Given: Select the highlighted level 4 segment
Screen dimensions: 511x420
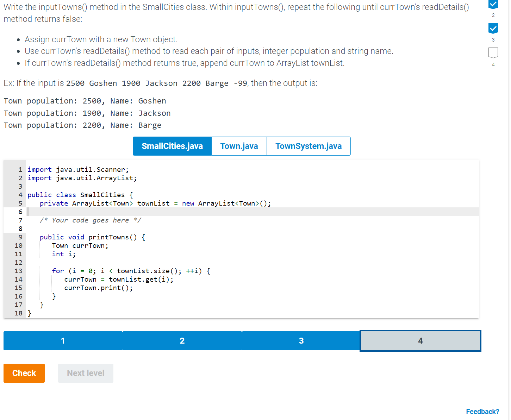Looking at the screenshot, I should tap(420, 340).
